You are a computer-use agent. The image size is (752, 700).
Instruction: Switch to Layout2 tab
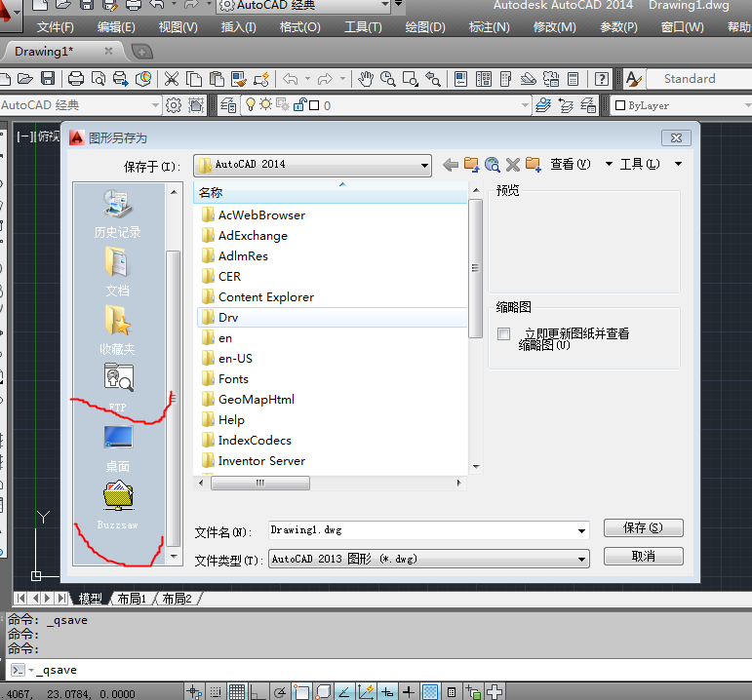(x=177, y=599)
